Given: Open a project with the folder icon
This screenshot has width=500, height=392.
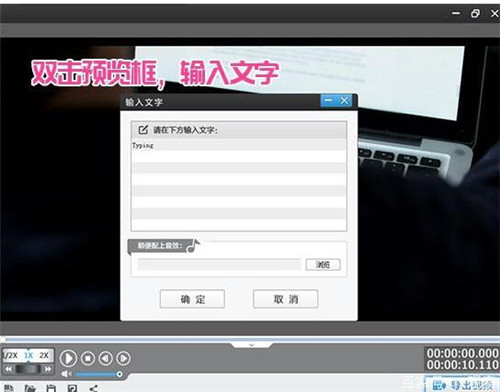Looking at the screenshot, I should point(30,389).
